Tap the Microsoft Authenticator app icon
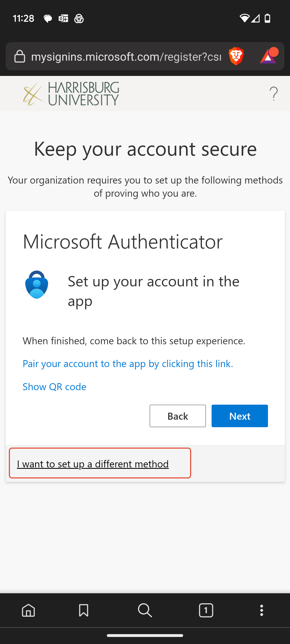 coord(37,284)
